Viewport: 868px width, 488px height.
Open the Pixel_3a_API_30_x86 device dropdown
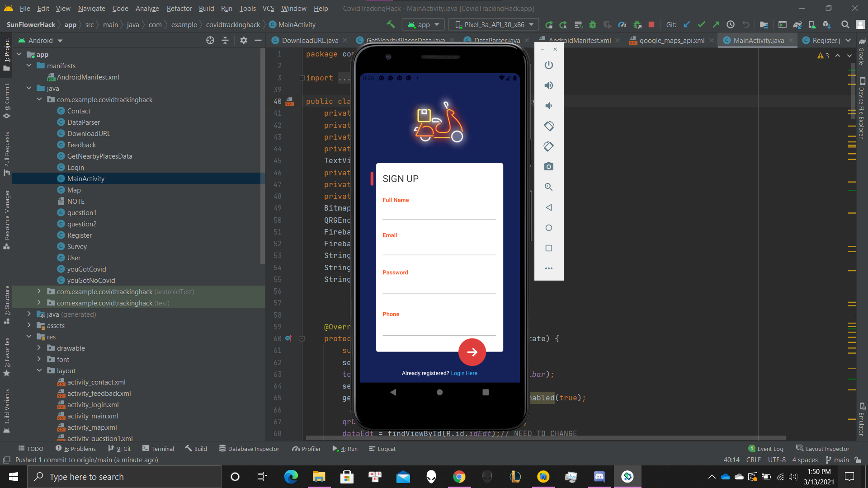(495, 24)
